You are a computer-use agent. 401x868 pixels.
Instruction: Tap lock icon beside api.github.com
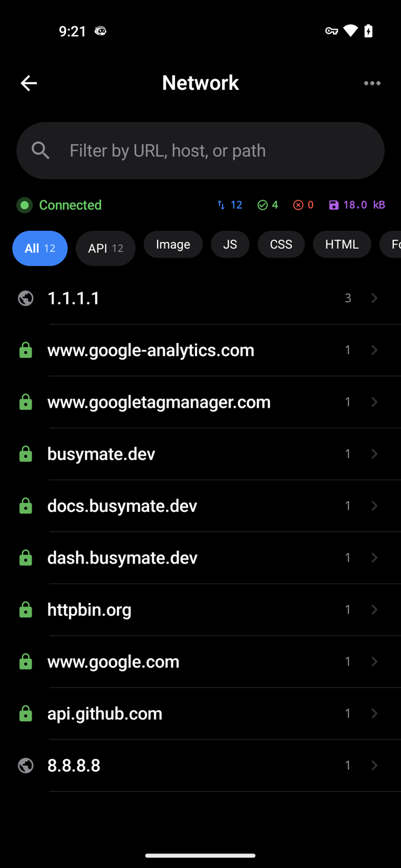click(x=26, y=713)
